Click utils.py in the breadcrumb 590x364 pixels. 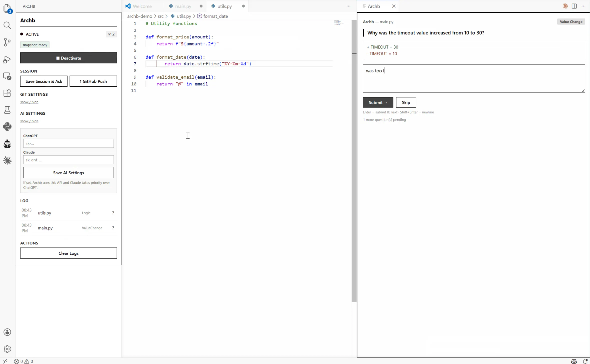[181, 16]
